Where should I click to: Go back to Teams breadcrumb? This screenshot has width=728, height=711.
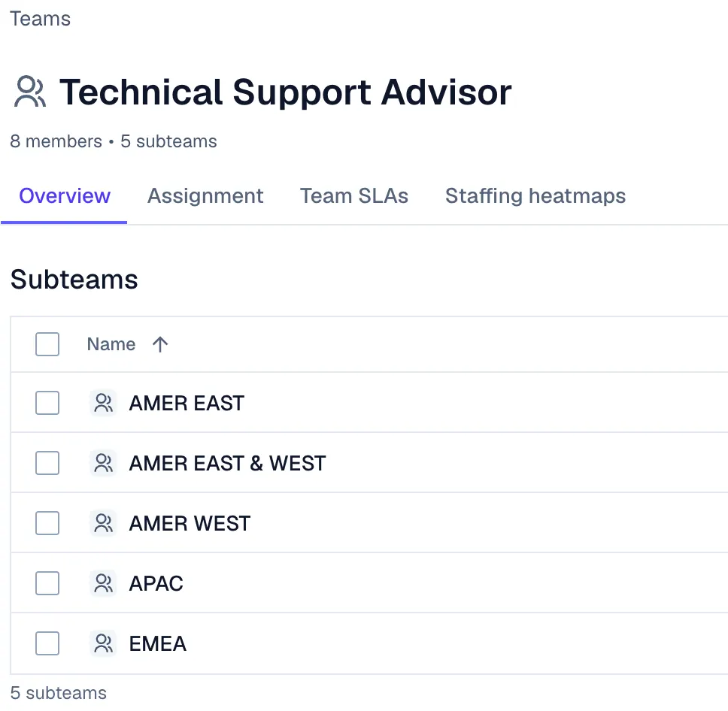(x=41, y=19)
